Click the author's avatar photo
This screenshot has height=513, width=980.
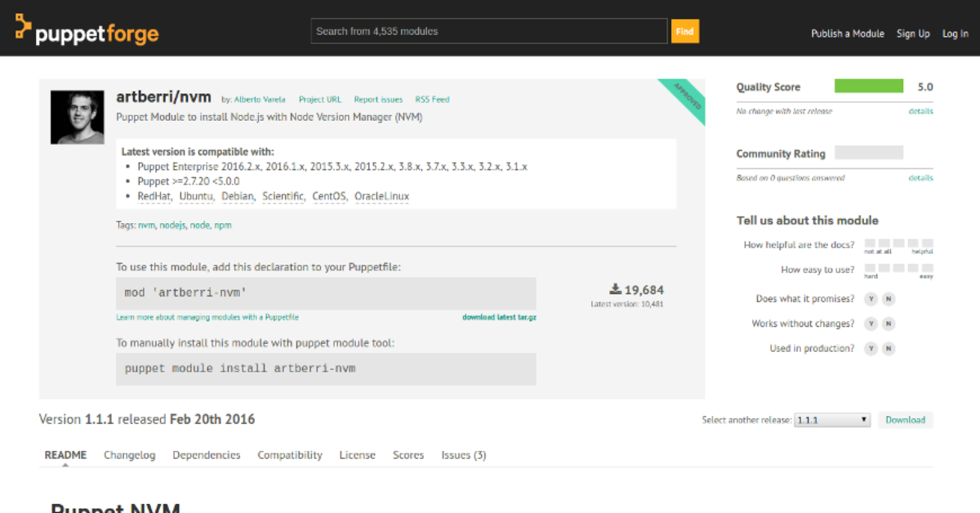pyautogui.click(x=77, y=116)
